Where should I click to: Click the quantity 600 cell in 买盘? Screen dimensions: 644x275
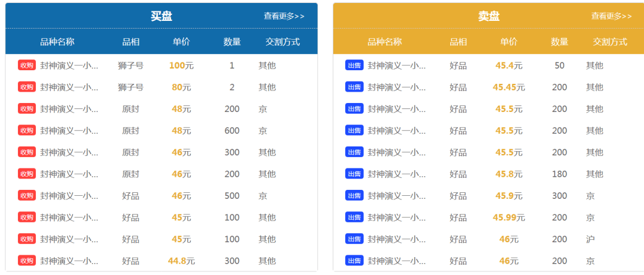(232, 130)
